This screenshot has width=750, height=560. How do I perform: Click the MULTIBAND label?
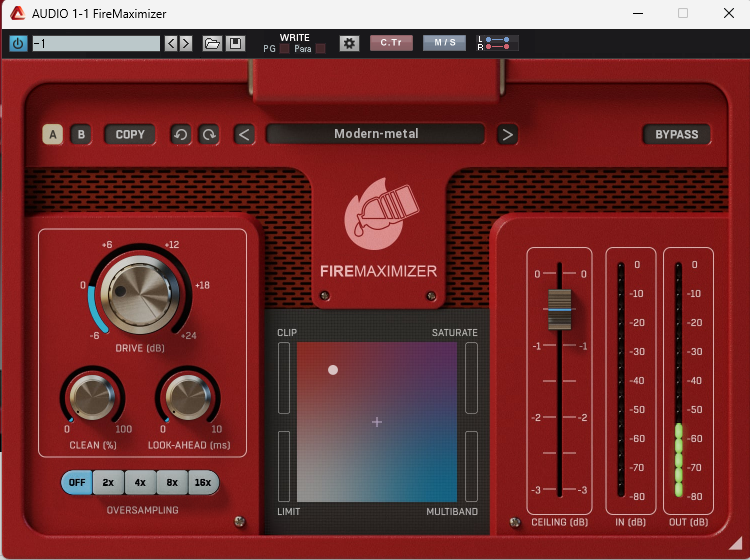(x=452, y=511)
